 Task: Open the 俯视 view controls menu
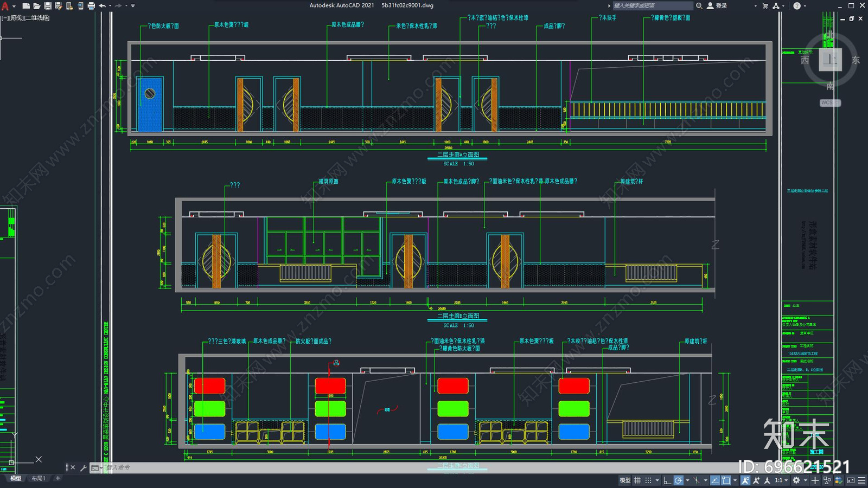[16, 18]
